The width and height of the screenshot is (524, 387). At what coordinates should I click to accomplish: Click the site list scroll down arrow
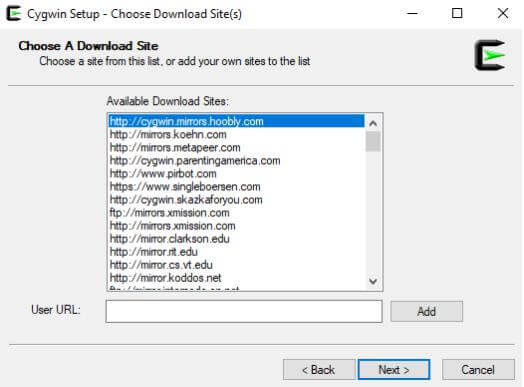(373, 281)
